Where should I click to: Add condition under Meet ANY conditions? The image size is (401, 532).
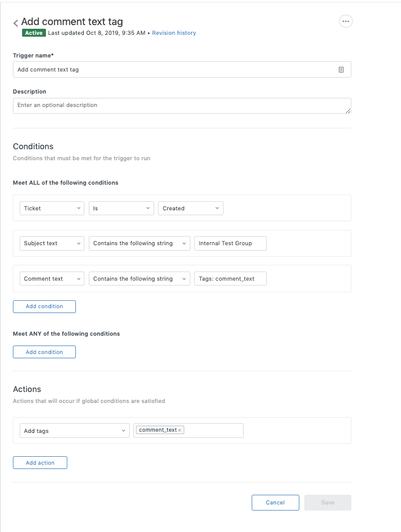tap(44, 352)
